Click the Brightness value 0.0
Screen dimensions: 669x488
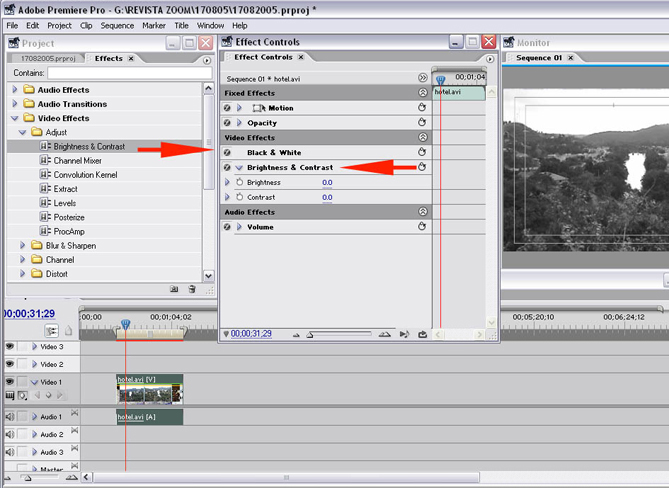[x=327, y=183]
